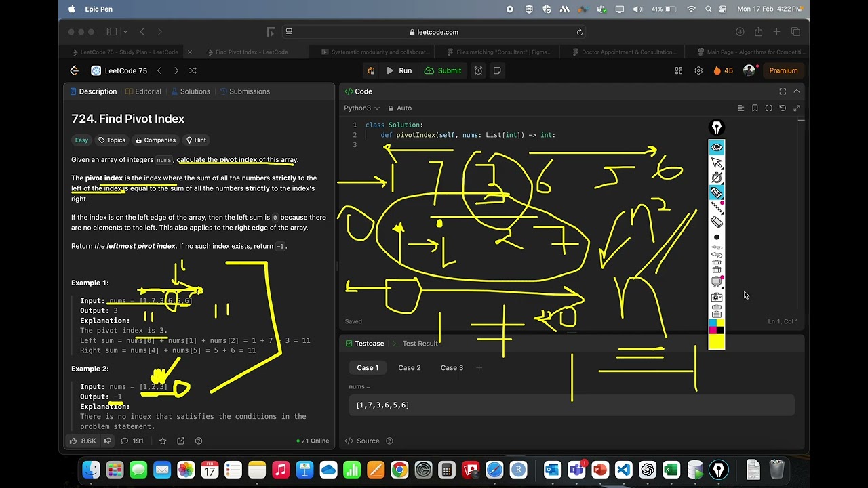Open the debugger icon beside Run

[x=371, y=70]
